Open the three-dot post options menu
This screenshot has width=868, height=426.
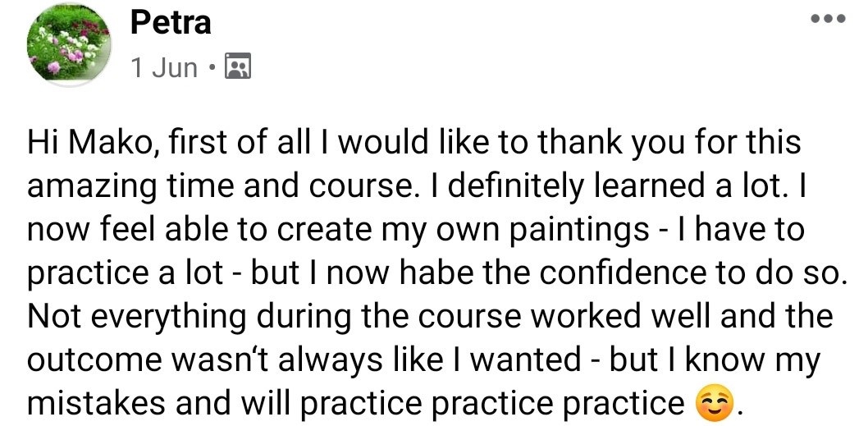click(828, 19)
